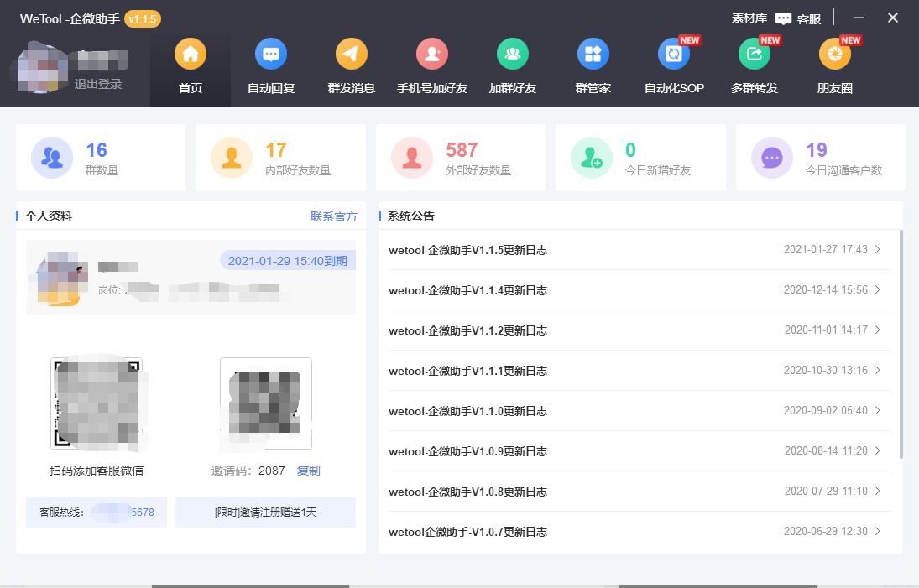919x588 pixels.
Task: Switch to the 多群转发 tab label
Action: tap(755, 88)
